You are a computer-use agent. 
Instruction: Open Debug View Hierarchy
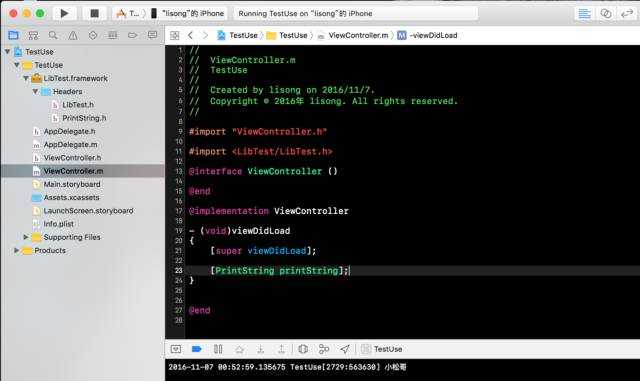click(303, 349)
